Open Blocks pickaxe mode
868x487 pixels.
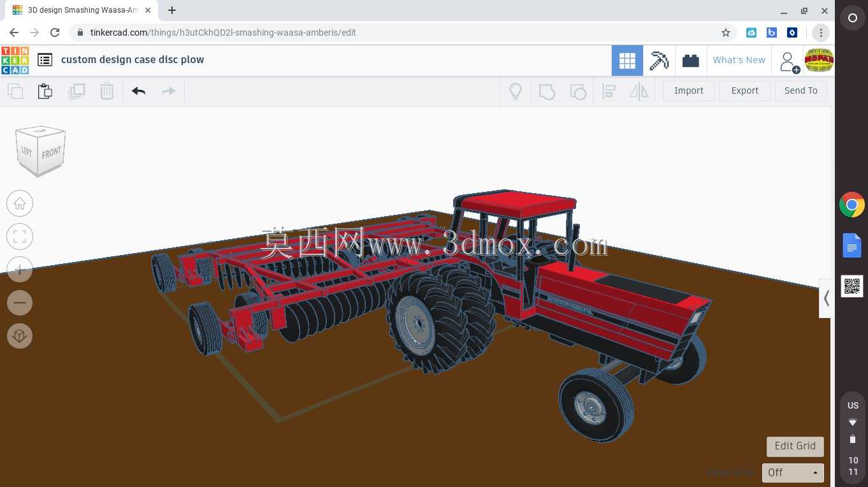[x=659, y=61]
